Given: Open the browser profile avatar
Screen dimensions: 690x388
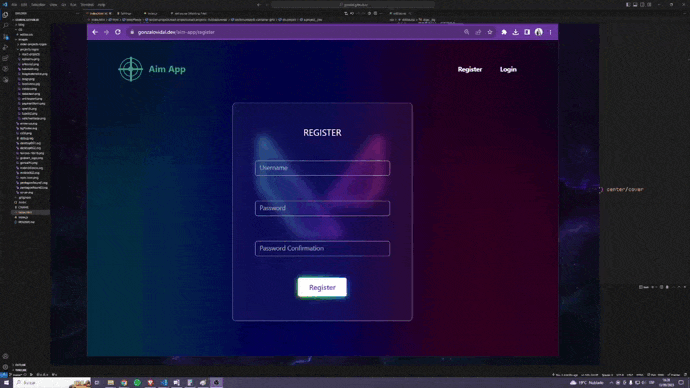Looking at the screenshot, I should pyautogui.click(x=539, y=32).
